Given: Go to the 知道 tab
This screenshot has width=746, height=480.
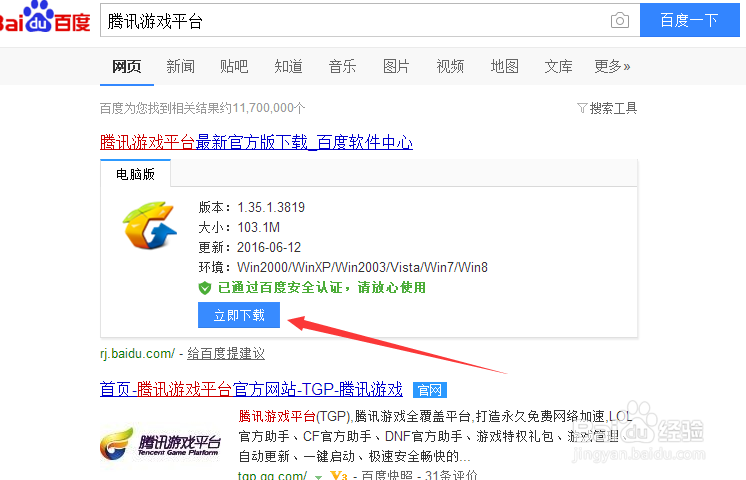Looking at the screenshot, I should pos(288,66).
